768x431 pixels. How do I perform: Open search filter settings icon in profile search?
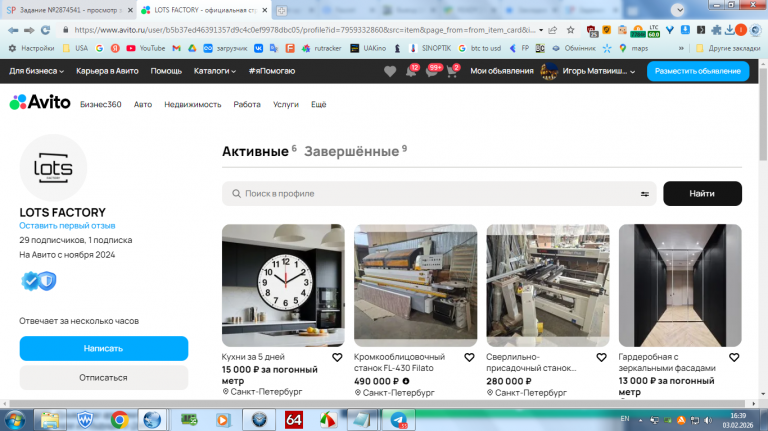pyautogui.click(x=645, y=194)
